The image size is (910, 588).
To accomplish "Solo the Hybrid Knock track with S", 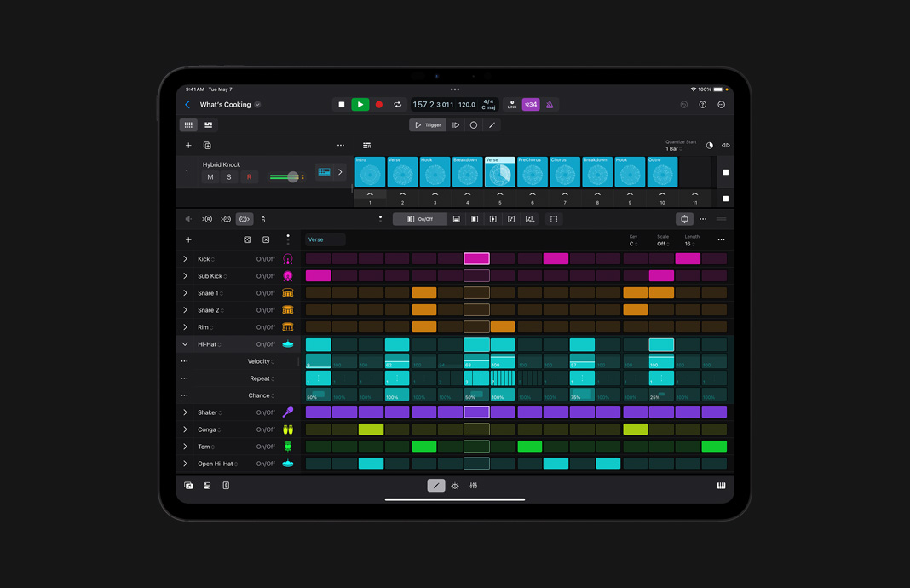I will click(228, 176).
